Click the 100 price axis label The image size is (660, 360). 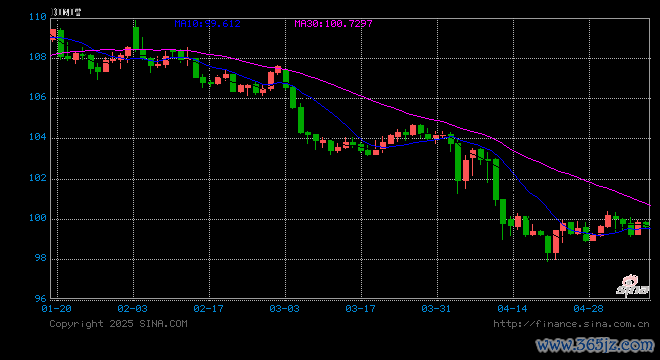pyautogui.click(x=37, y=218)
